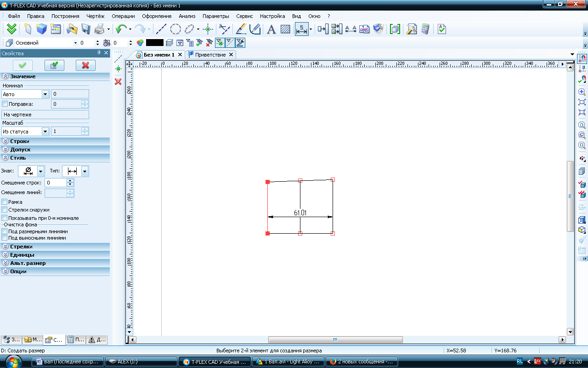The height and width of the screenshot is (368, 588).
Task: Open the Знак symbol dropdown
Action: (40, 171)
